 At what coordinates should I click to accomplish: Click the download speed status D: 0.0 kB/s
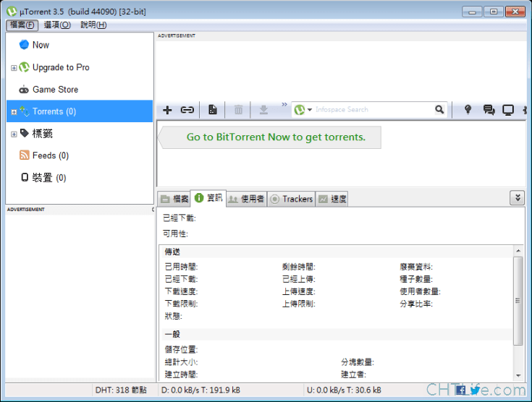coord(200,390)
